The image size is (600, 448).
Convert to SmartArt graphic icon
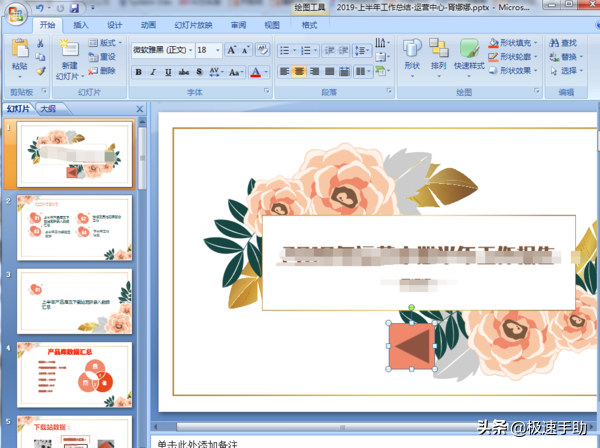(x=382, y=71)
